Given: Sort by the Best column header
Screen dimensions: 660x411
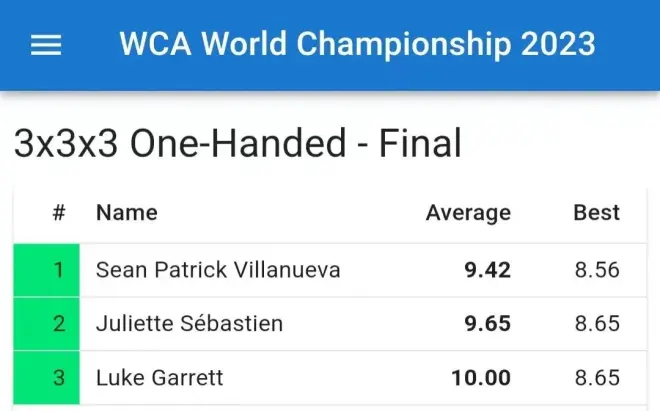Looking at the screenshot, I should [596, 212].
